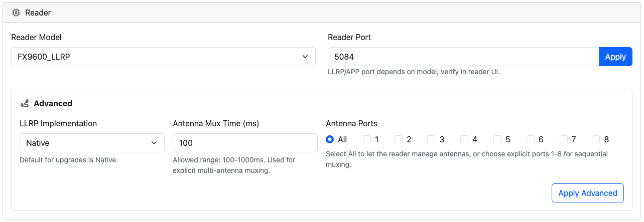Click the Advanced section icon

coord(25,104)
